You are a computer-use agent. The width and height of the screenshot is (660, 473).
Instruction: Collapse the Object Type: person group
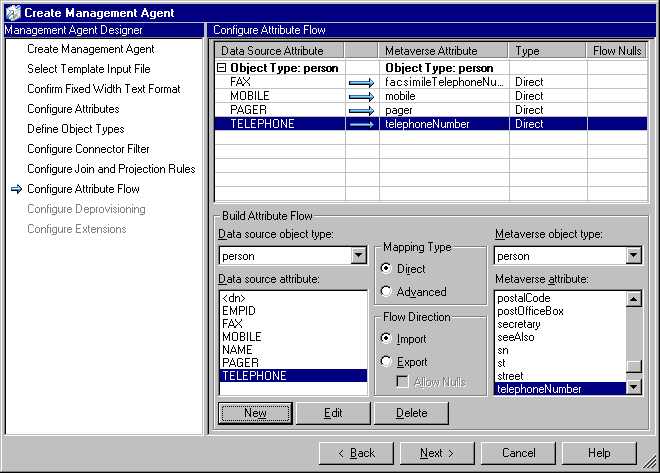(x=222, y=68)
